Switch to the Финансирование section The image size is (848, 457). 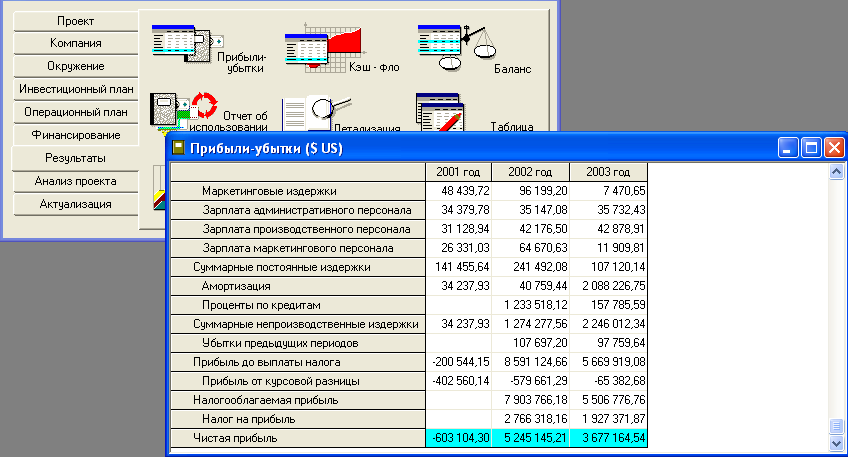tap(75, 135)
